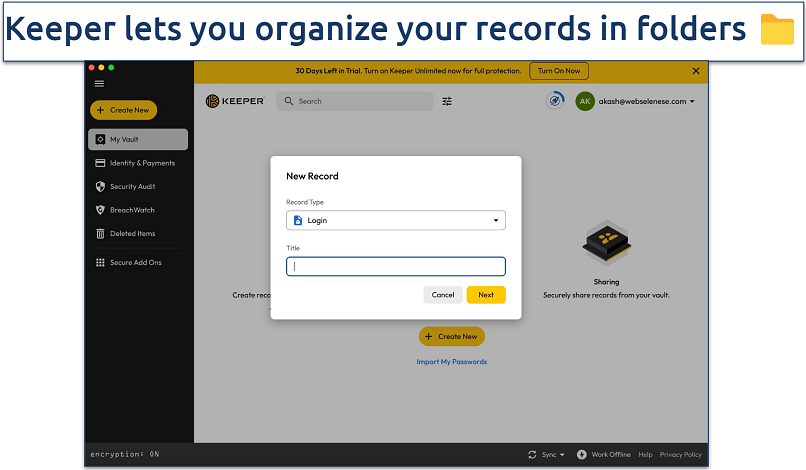Expand the Sync dropdown in status bar
Image resolution: width=806 pixels, height=470 pixels.
547,454
